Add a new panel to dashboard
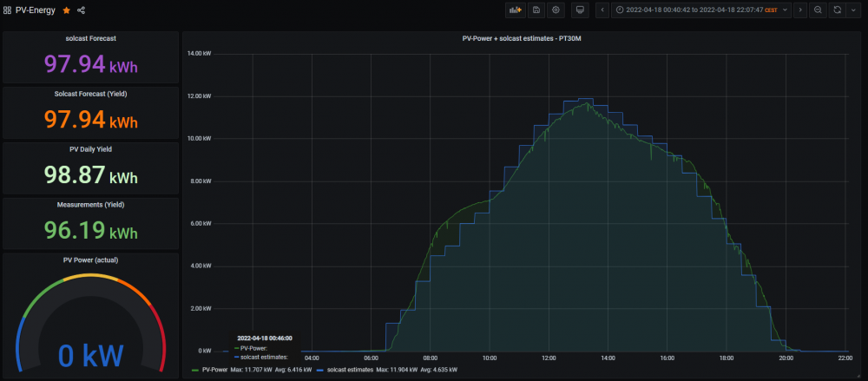 516,10
